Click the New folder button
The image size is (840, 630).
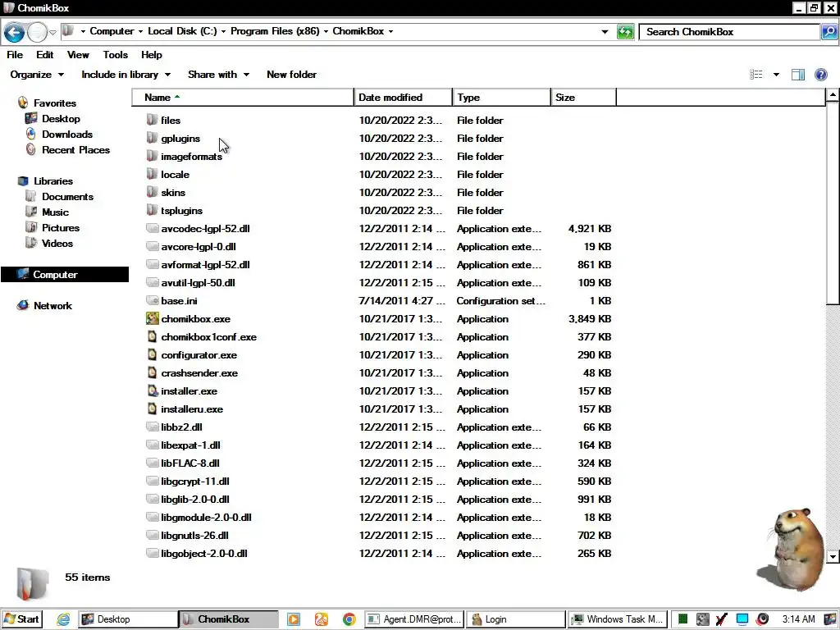point(291,75)
